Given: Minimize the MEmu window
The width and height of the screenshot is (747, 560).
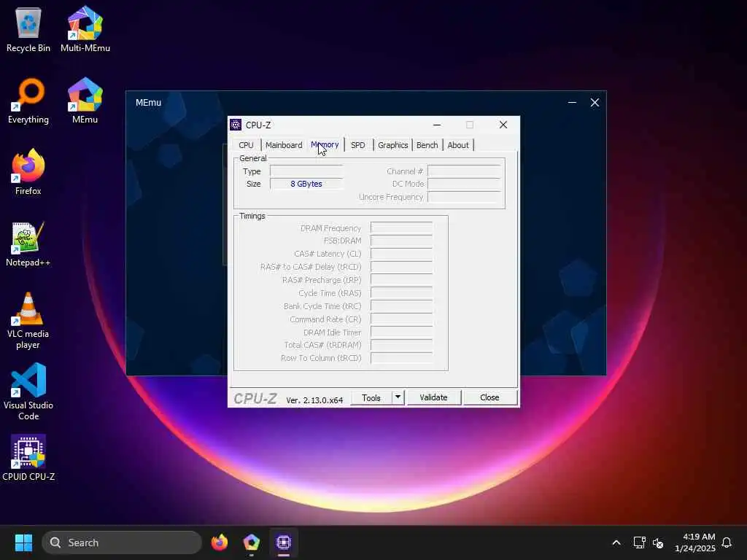Looking at the screenshot, I should click(572, 102).
